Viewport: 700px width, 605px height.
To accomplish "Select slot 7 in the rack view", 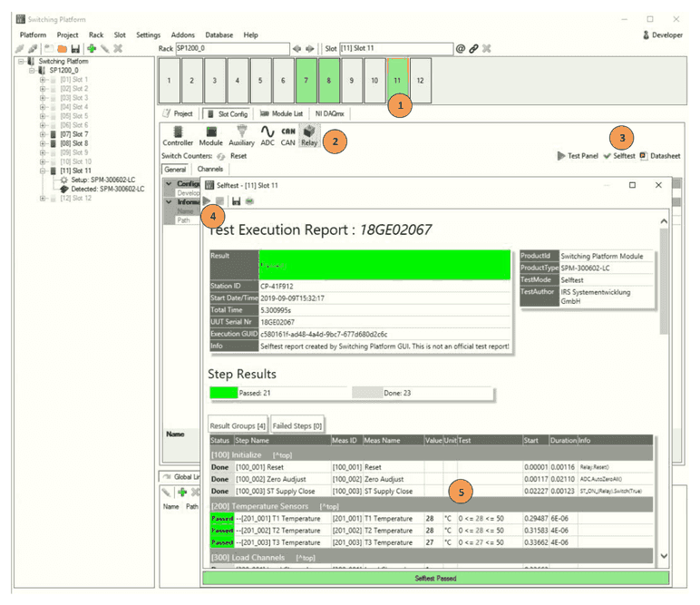I will click(x=306, y=81).
